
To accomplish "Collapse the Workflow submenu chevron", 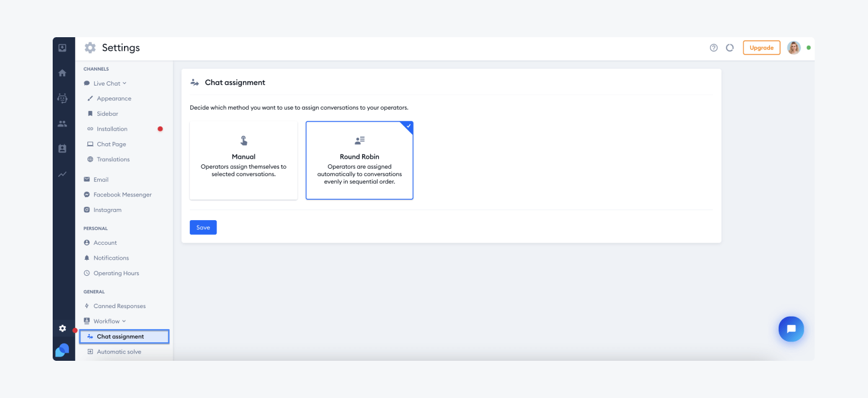I will (x=124, y=321).
